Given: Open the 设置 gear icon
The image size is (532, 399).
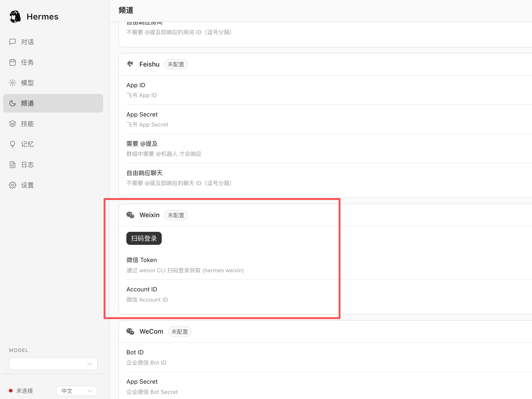Looking at the screenshot, I should coord(13,185).
